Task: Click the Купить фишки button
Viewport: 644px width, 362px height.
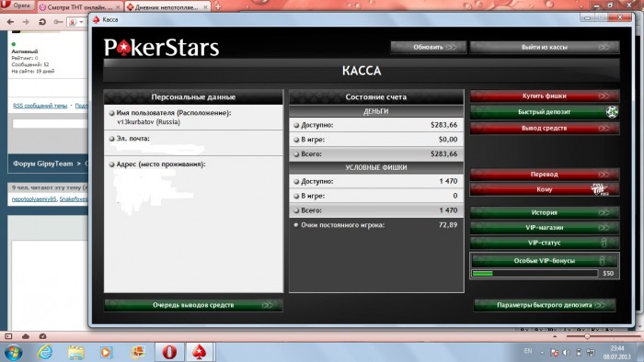Action: [545, 96]
